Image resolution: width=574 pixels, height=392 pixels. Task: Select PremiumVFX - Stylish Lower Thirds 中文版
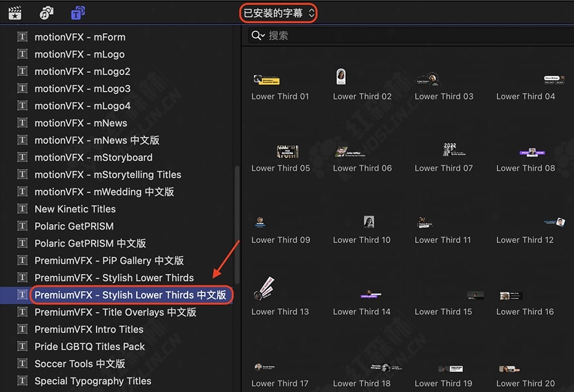coord(131,295)
